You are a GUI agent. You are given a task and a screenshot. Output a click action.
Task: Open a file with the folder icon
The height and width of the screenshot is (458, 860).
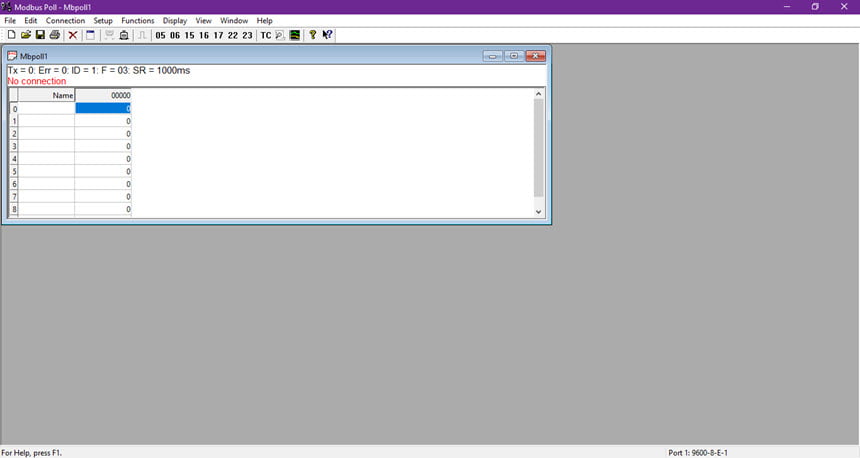(26, 35)
